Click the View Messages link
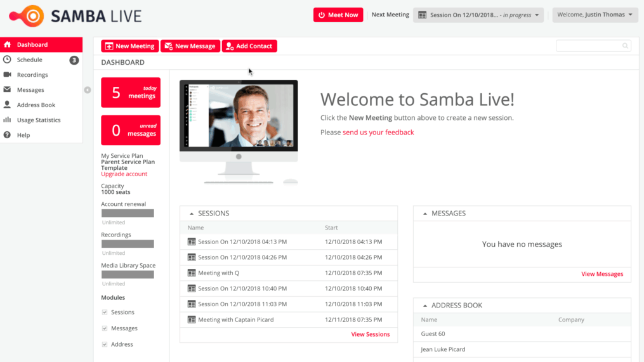 pyautogui.click(x=602, y=274)
